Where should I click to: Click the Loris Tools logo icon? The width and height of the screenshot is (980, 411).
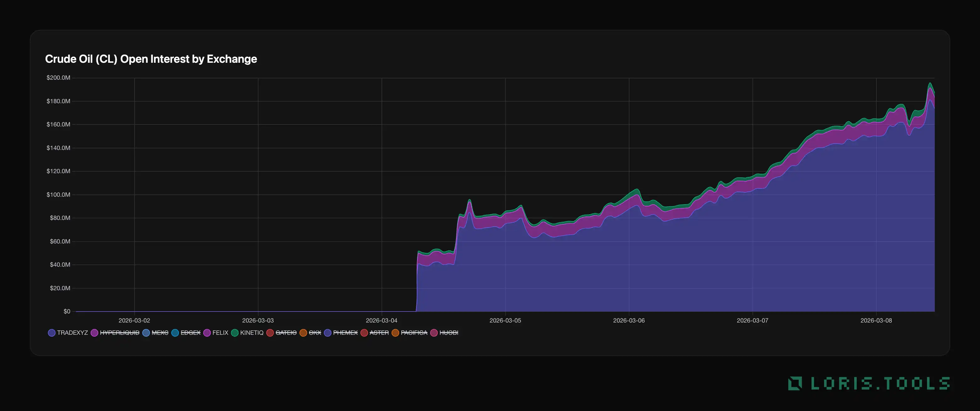click(x=795, y=383)
